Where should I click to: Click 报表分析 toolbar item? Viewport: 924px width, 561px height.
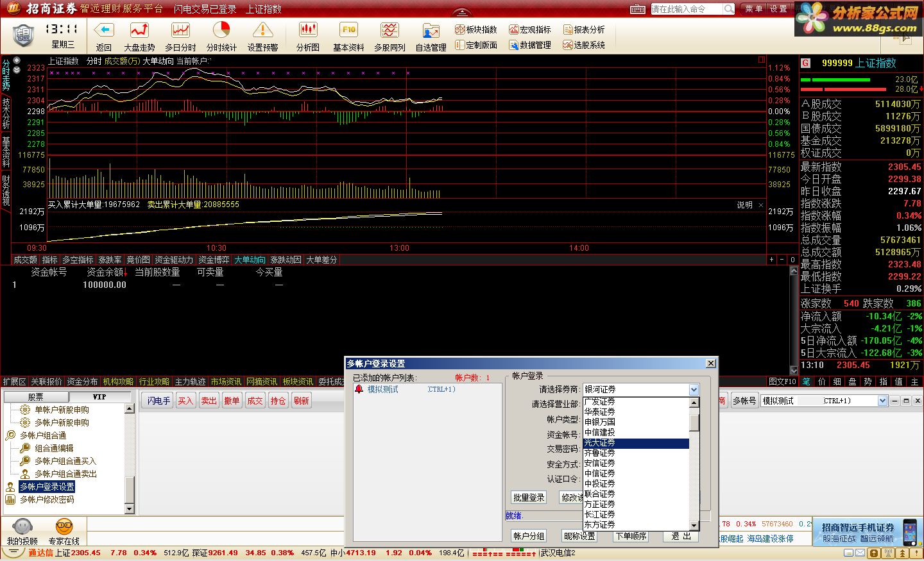tap(584, 29)
